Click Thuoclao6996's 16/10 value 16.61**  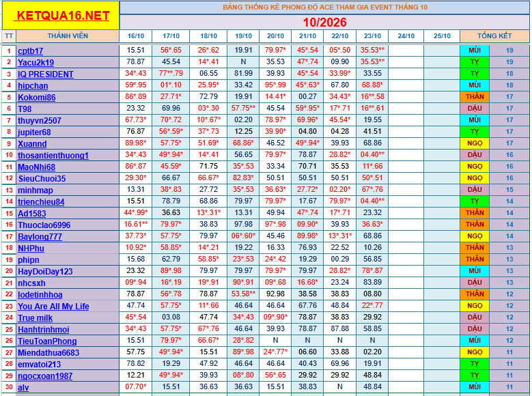pos(136,224)
